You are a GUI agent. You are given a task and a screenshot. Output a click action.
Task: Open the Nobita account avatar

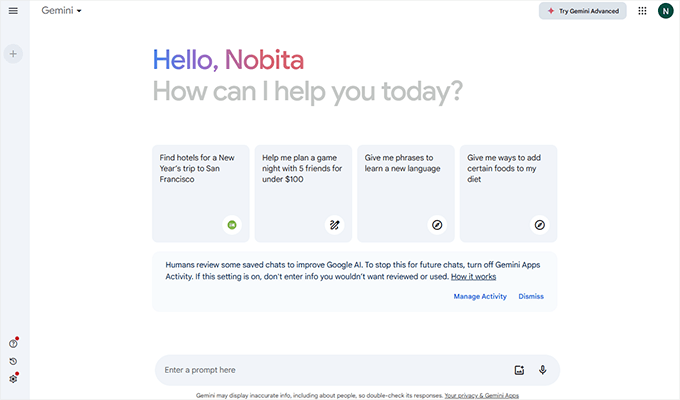click(x=666, y=11)
